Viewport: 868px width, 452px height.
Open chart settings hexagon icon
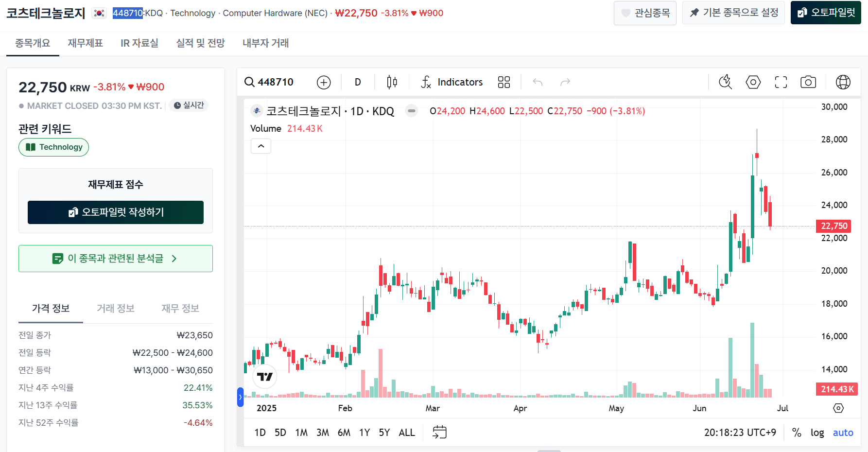coord(753,82)
